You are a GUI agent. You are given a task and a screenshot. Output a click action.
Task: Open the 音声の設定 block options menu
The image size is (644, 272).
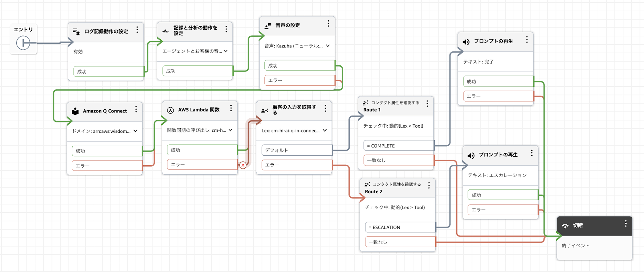(x=328, y=24)
